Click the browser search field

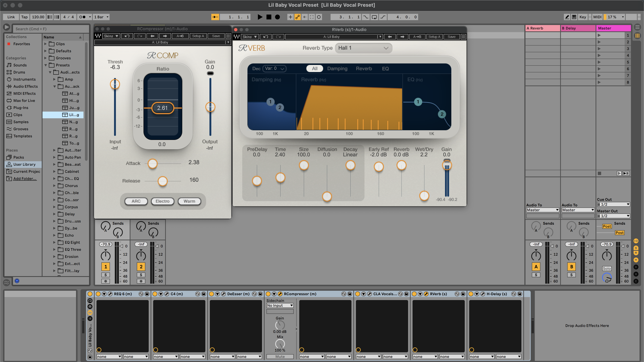tap(50, 29)
